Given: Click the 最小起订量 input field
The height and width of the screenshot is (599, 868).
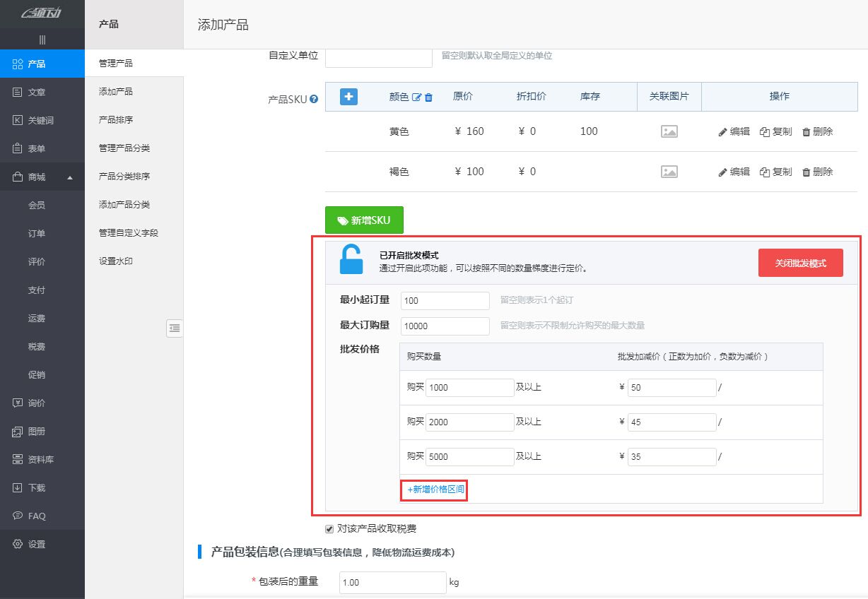Looking at the screenshot, I should (x=445, y=300).
